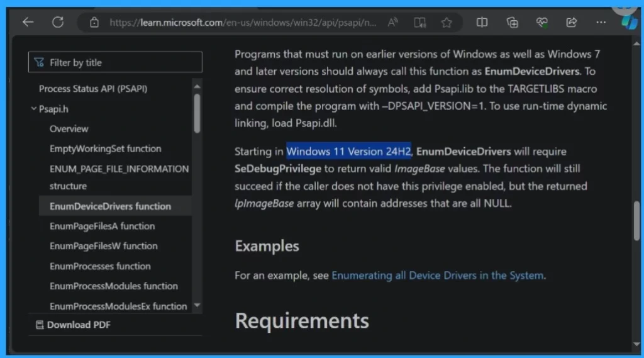Click the bold SeDebugPrivilege text
644x358 pixels.
click(277, 169)
